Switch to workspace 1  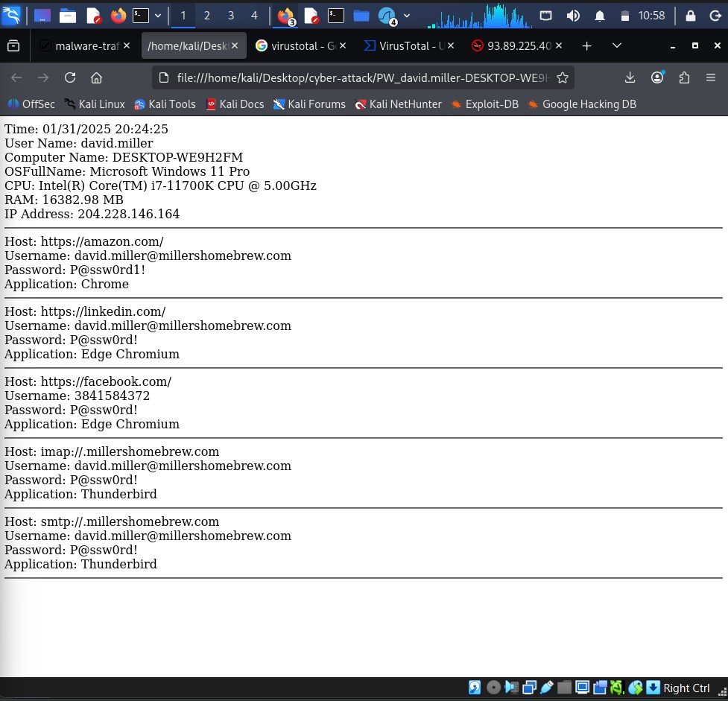pos(183,16)
